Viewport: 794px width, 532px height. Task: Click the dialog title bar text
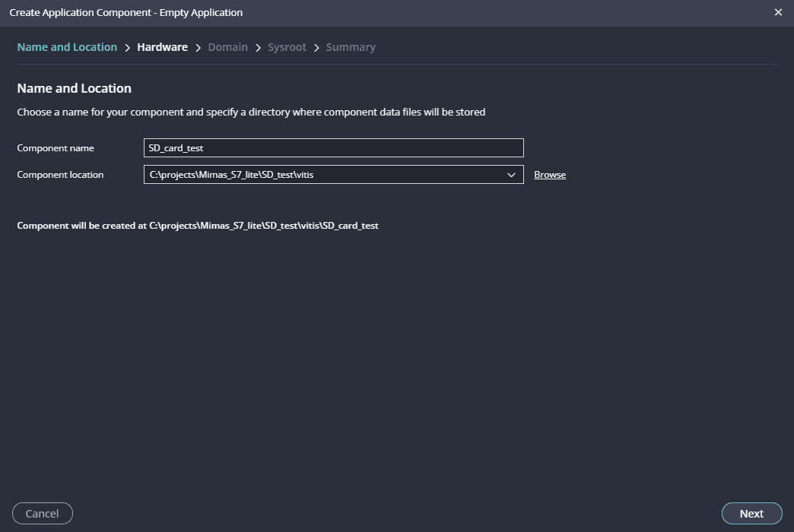(125, 12)
